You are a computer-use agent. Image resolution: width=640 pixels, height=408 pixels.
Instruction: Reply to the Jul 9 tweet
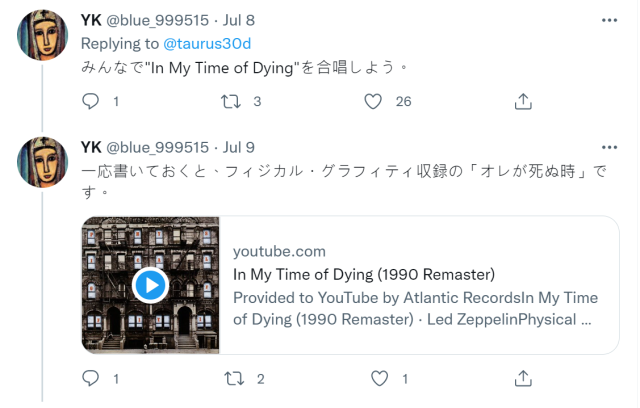(x=91, y=378)
